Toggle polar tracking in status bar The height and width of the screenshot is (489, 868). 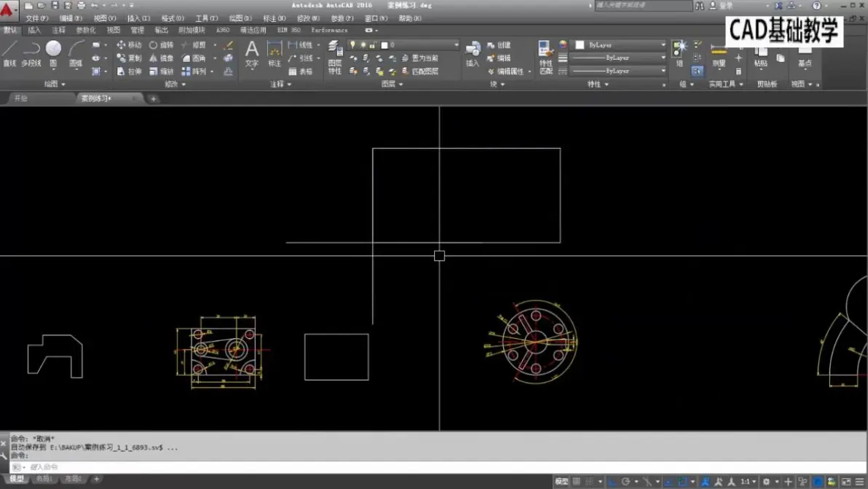pyautogui.click(x=626, y=482)
